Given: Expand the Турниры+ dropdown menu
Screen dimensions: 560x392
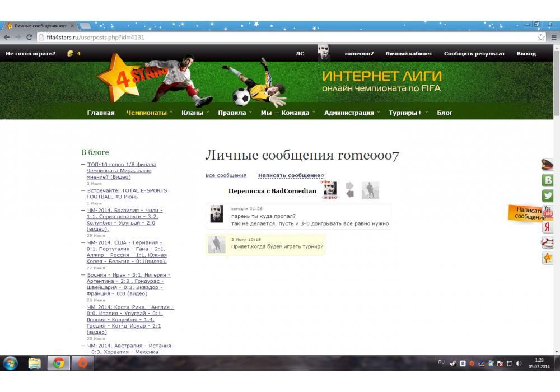Looking at the screenshot, I should pos(405,113).
